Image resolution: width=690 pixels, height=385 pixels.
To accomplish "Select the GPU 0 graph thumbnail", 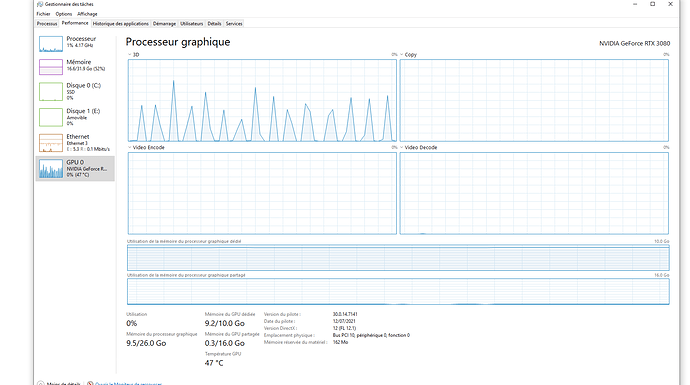I will tap(51, 169).
